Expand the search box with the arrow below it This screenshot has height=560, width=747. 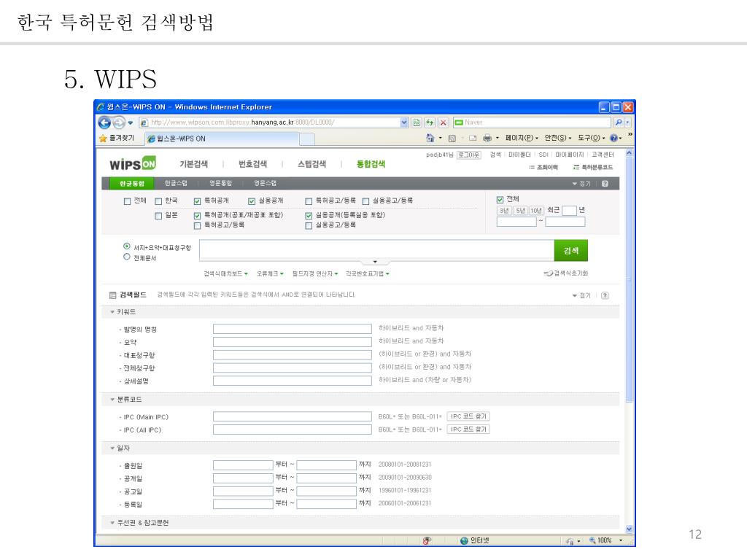376,262
